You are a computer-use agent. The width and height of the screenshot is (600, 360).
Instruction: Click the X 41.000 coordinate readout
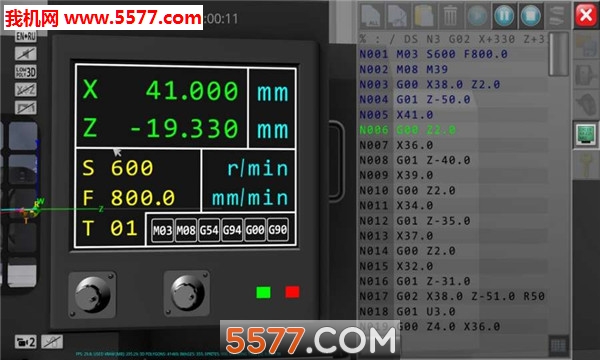pos(161,91)
